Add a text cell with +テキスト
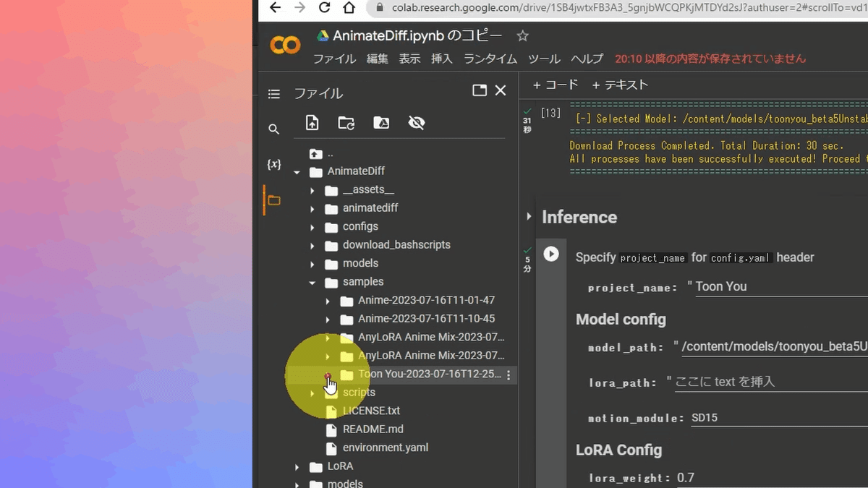868x488 pixels. tap(620, 85)
